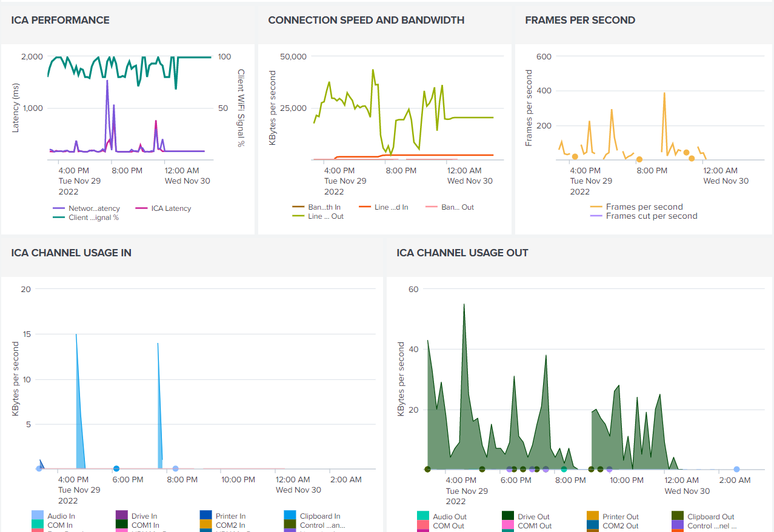Toggle the Frames per second legend entry
Screen dimensions: 774x532
(x=644, y=207)
